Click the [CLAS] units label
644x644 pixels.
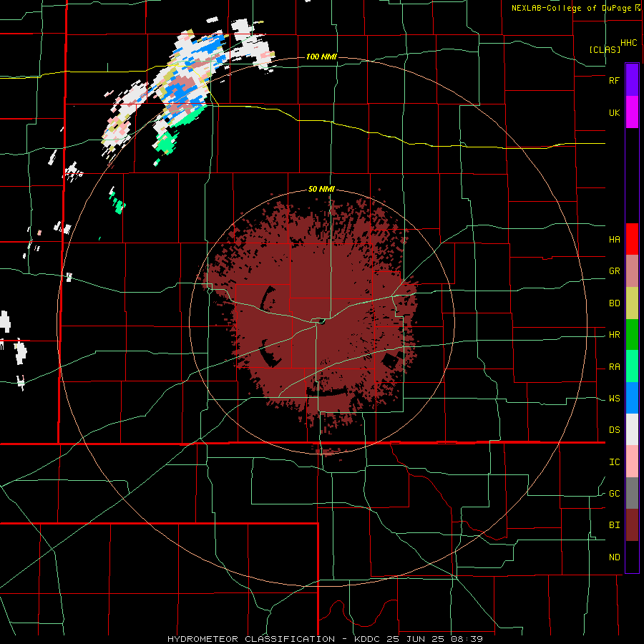pyautogui.click(x=605, y=49)
